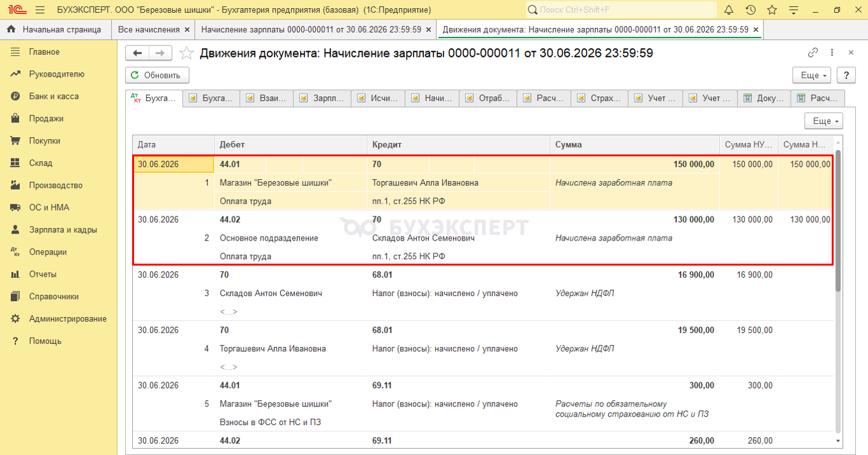Open Справочники section in sidebar
The image size is (868, 455).
tap(54, 296)
